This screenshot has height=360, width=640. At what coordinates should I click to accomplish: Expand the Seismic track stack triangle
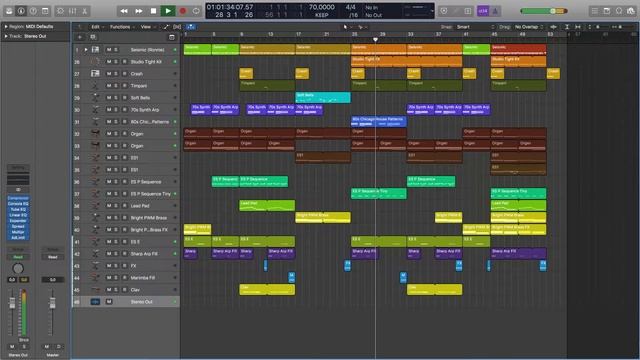point(86,50)
